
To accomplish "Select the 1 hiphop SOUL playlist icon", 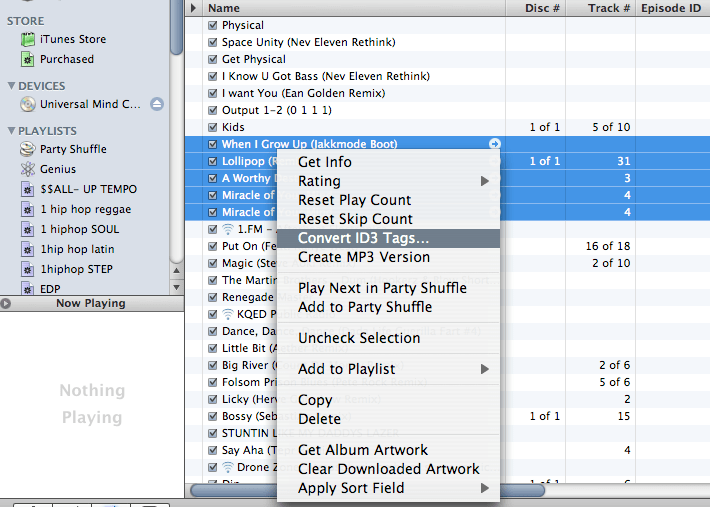I will pos(28,229).
